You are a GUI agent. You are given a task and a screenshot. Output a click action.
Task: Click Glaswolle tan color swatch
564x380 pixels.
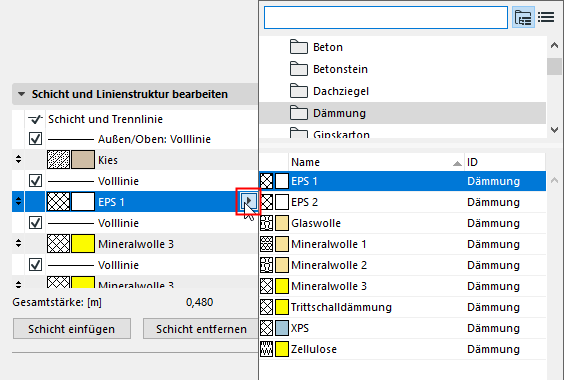click(x=282, y=223)
